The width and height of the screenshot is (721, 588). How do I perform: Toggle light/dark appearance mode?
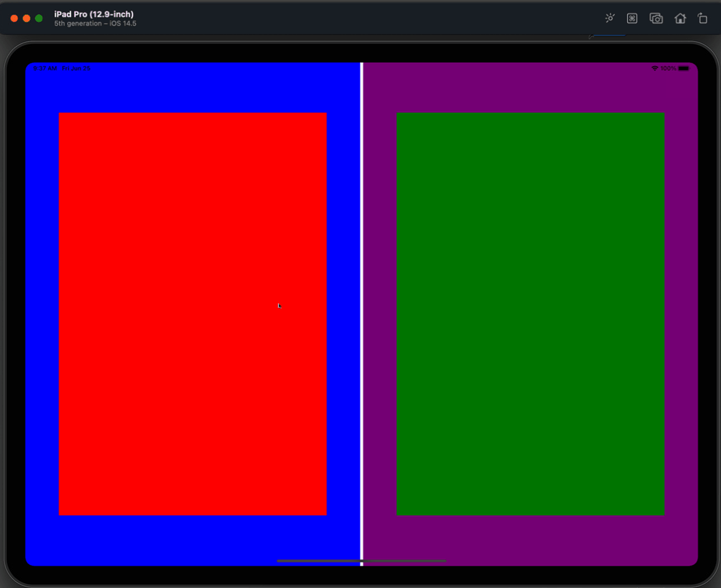(x=609, y=18)
